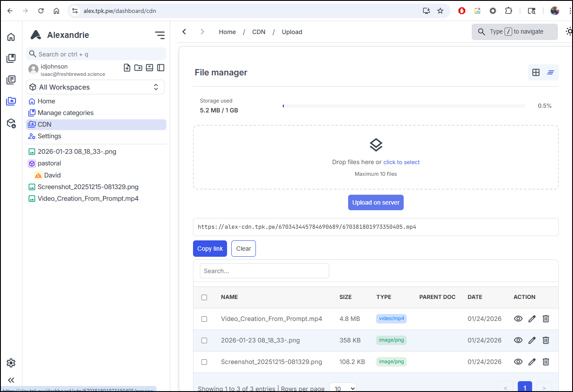The height and width of the screenshot is (392, 573).
Task: Switch file manager to grid view
Action: tap(536, 72)
